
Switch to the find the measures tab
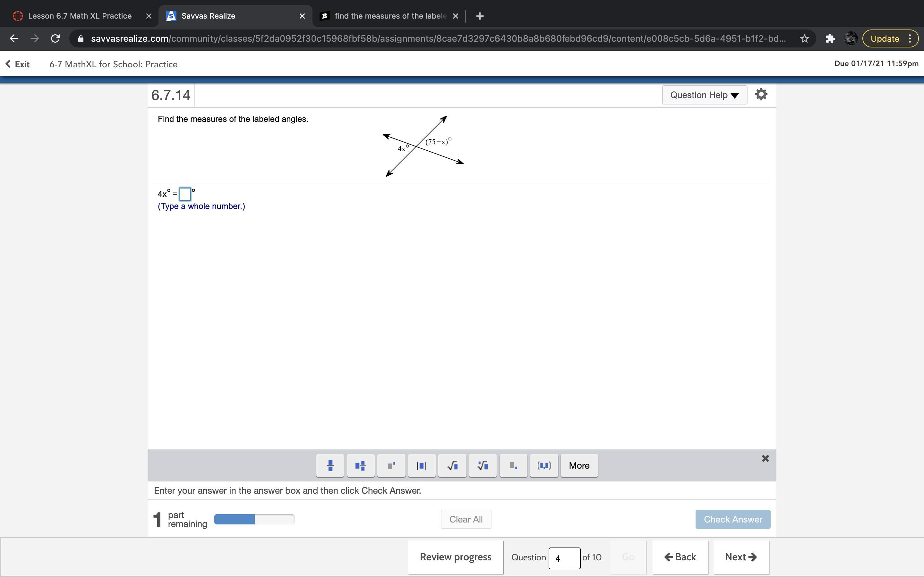point(389,16)
